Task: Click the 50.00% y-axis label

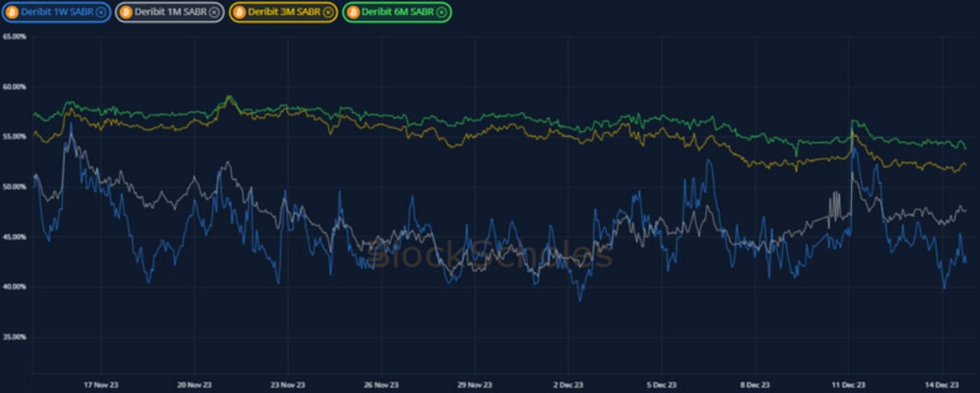Action: click(15, 187)
